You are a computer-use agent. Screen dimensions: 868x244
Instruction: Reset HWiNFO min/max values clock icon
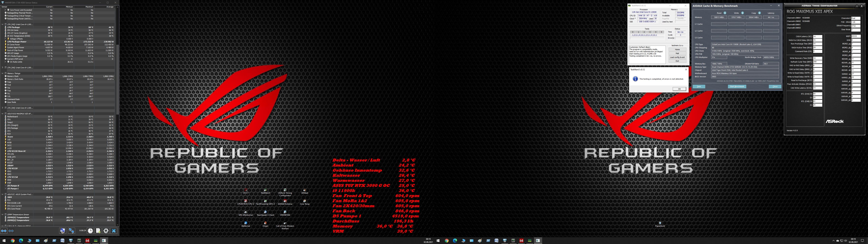[90, 231]
